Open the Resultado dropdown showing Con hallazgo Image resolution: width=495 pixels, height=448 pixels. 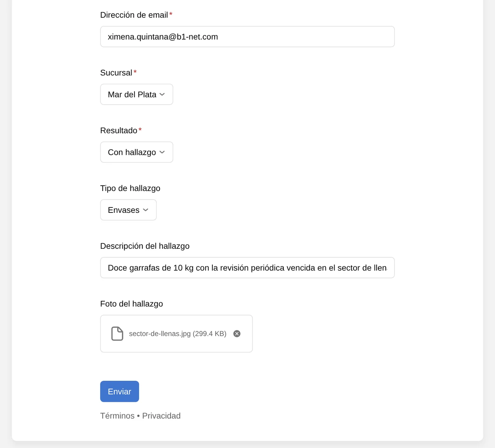[x=137, y=152]
